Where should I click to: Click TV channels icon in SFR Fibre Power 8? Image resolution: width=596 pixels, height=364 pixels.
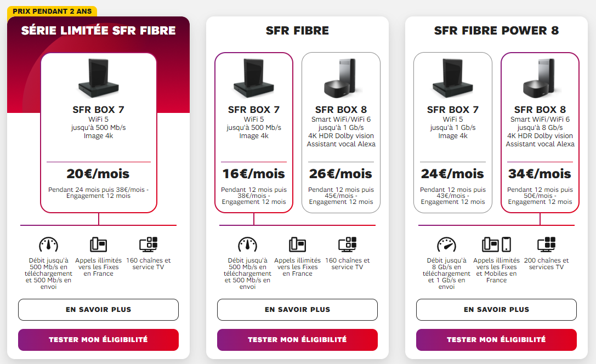pos(546,244)
